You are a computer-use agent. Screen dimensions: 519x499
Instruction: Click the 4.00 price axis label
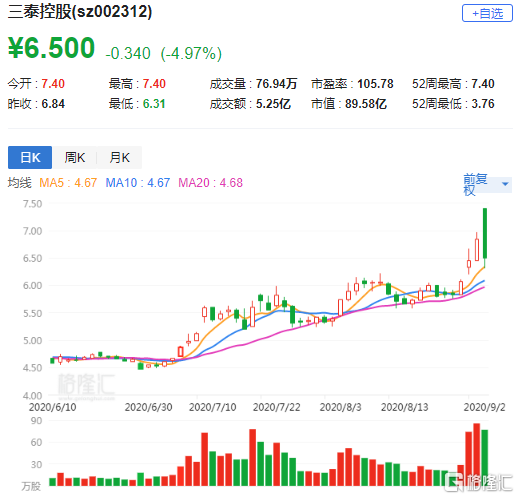point(32,396)
